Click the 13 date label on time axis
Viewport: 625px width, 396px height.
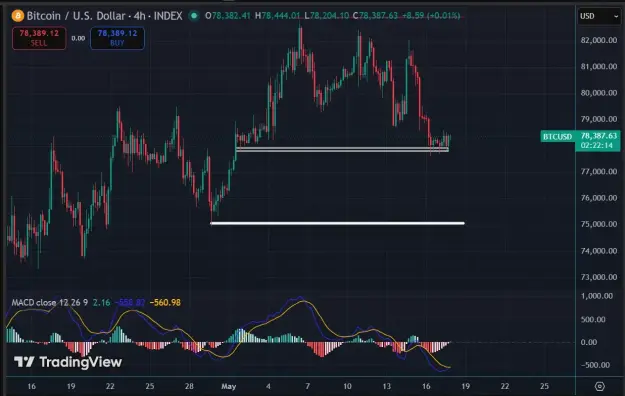coord(387,386)
